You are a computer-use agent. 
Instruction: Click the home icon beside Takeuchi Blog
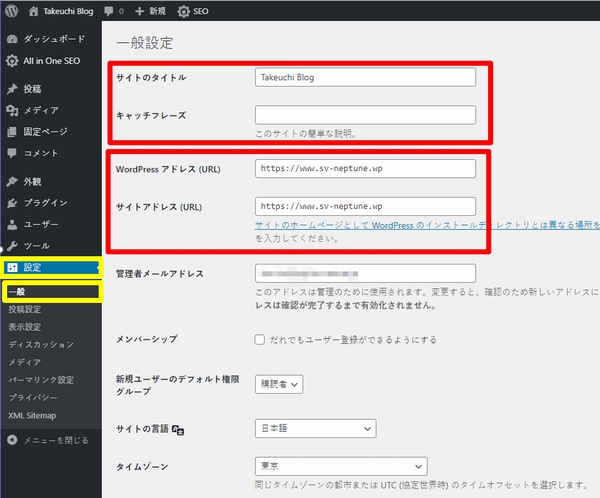[33, 11]
